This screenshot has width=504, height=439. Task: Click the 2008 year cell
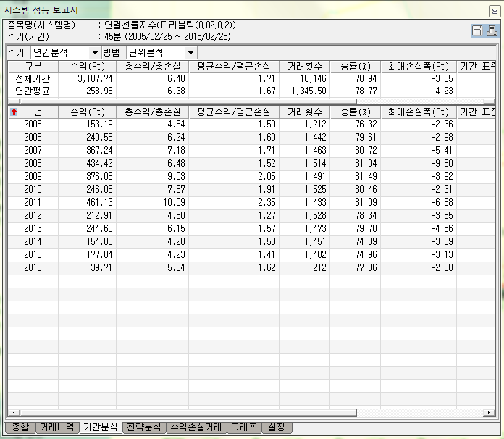pos(33,164)
